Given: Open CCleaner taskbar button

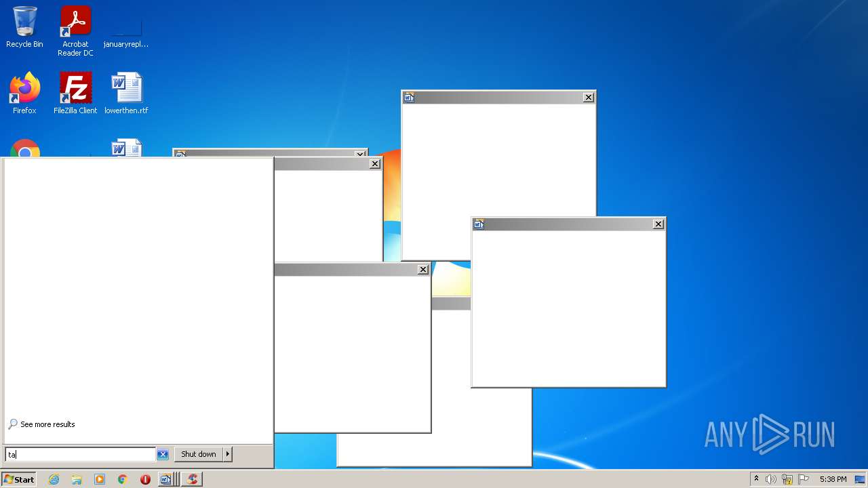Looking at the screenshot, I should tap(193, 479).
